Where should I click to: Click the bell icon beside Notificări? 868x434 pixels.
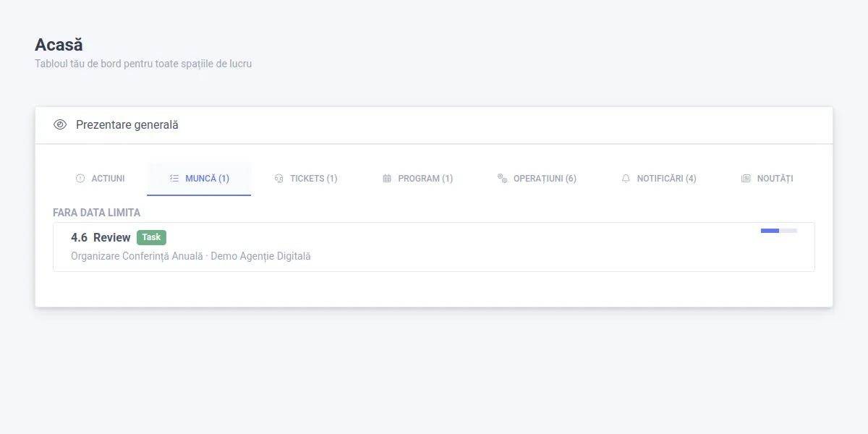coord(625,178)
